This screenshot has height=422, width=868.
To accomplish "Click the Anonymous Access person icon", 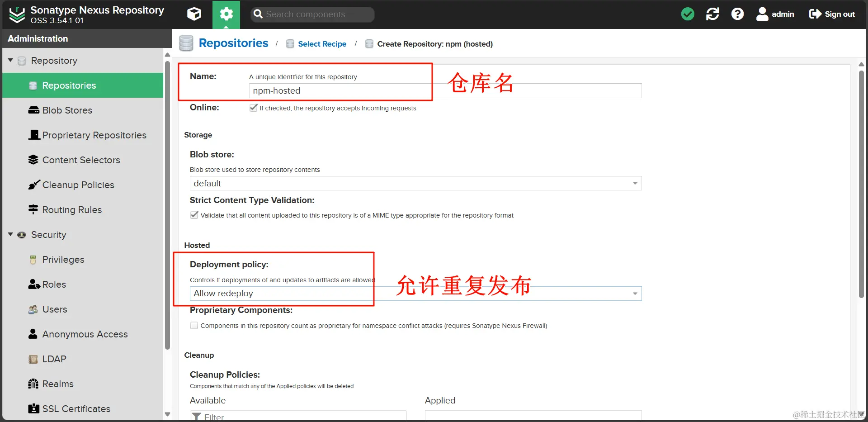I will point(33,334).
